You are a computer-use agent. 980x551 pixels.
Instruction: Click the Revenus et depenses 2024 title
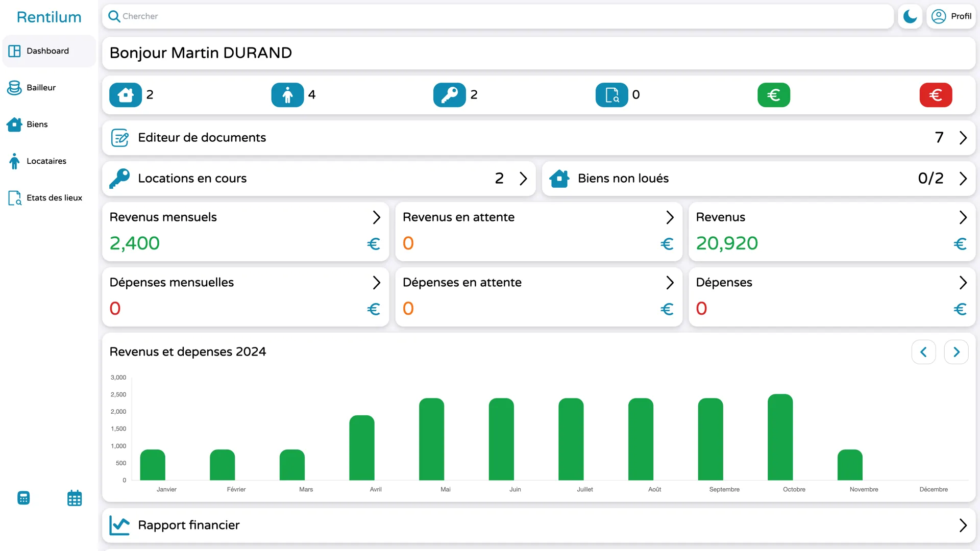tap(188, 352)
